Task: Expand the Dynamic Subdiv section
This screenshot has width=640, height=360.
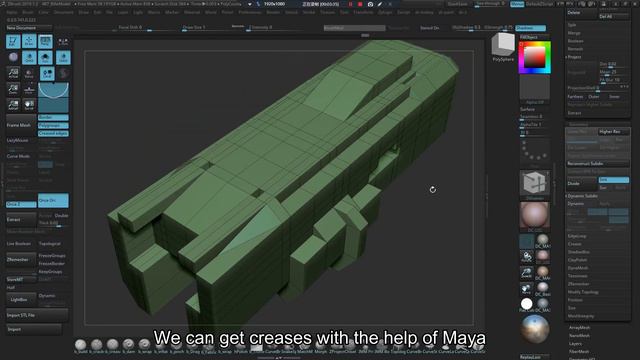Action: point(582,196)
